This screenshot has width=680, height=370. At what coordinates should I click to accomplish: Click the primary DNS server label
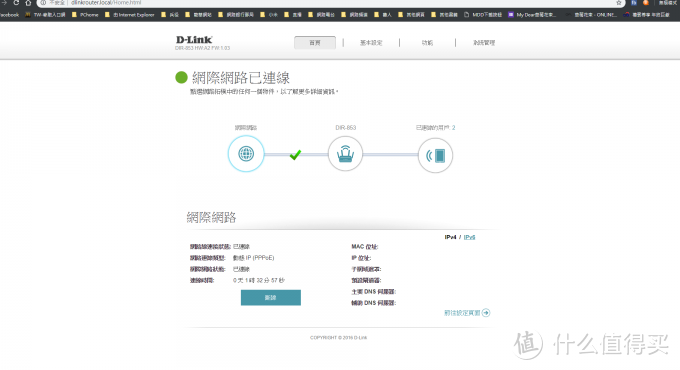pos(373,291)
